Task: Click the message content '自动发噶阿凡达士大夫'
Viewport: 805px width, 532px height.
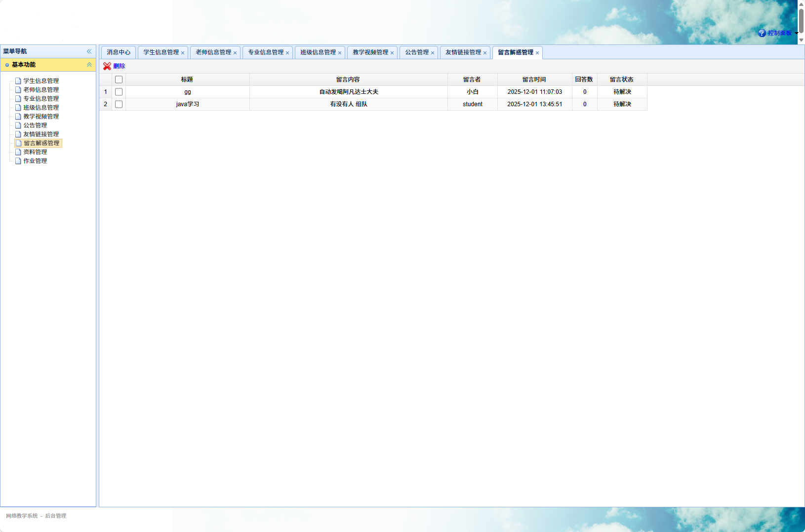Action: (349, 92)
